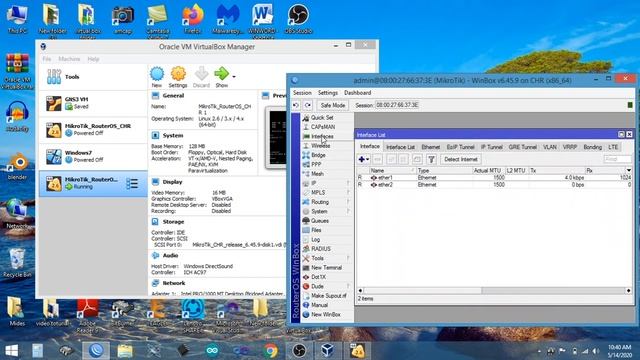Open the Dashboard menu in WinBox
This screenshot has width=640, height=360.
[358, 93]
